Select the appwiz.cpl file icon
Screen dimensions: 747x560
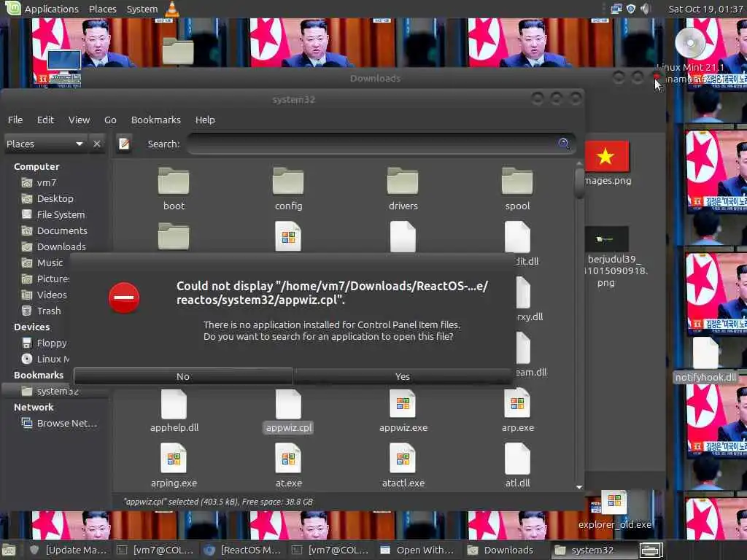tap(288, 404)
